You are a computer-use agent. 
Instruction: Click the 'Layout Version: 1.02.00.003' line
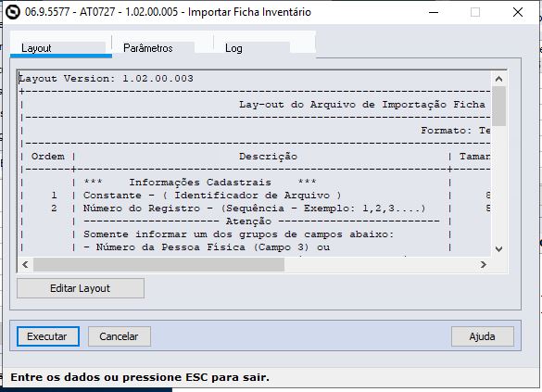pos(107,79)
